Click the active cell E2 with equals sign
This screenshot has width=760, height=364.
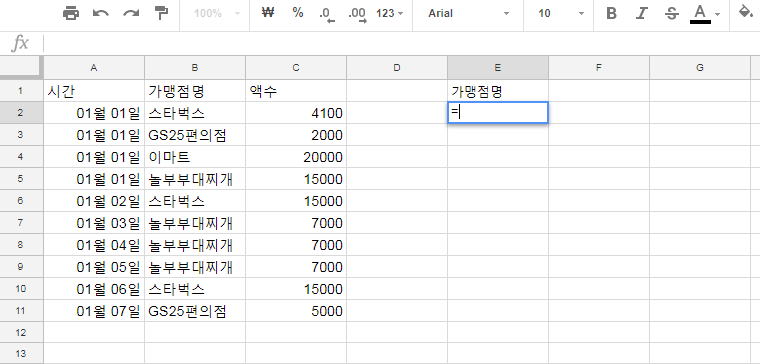498,112
